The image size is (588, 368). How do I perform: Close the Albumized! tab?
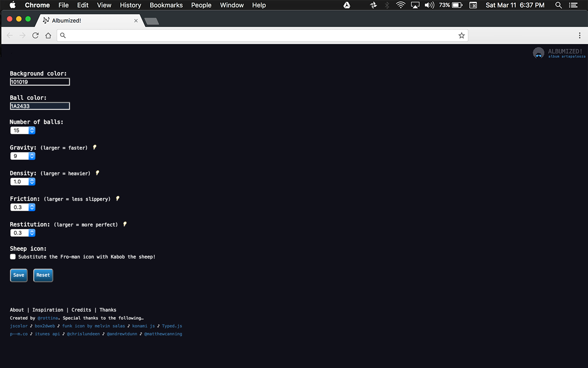click(136, 21)
